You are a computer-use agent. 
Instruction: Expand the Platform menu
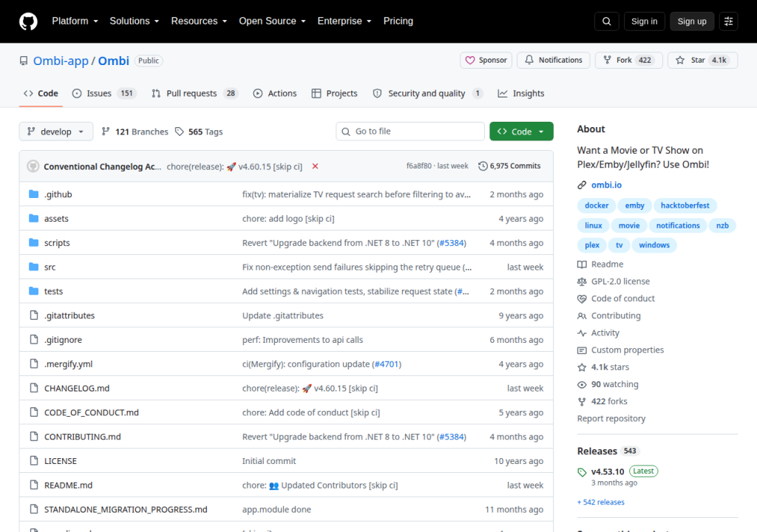click(75, 21)
